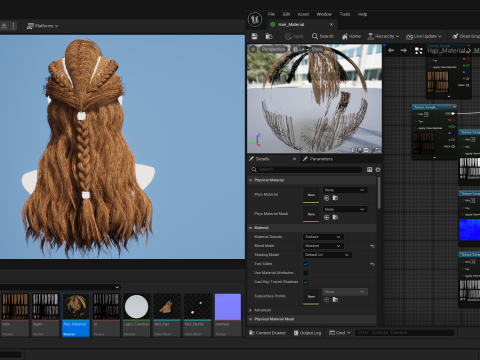Click the Details panel vertical scrollbar

coord(379,193)
